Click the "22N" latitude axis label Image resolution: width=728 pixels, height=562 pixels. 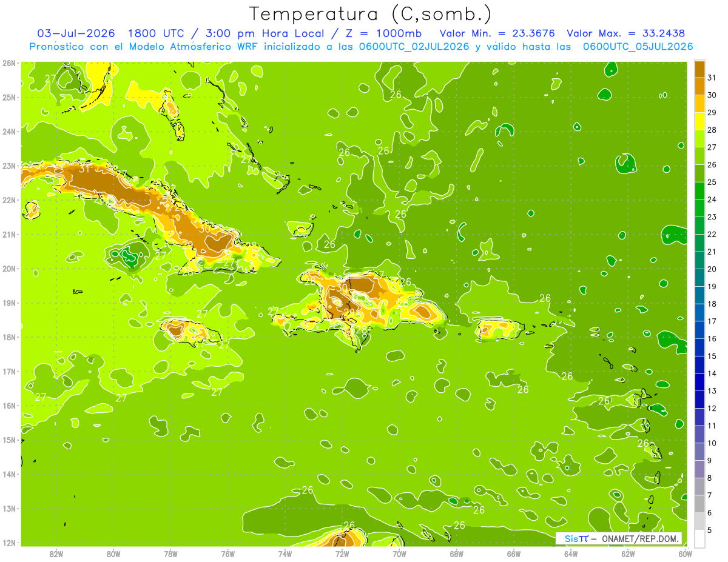pos(9,199)
